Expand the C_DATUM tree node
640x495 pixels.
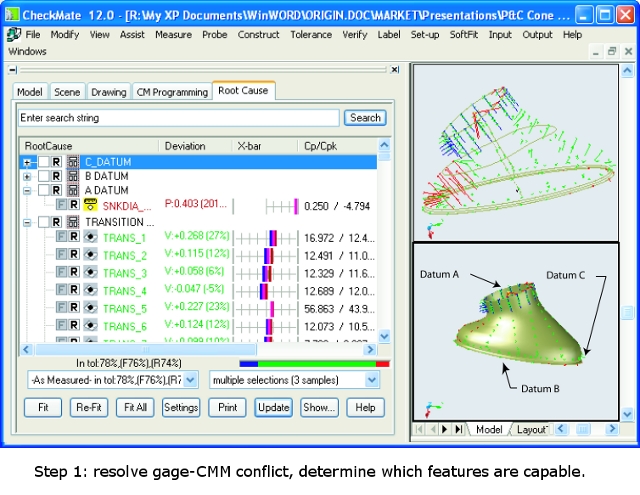(x=27, y=162)
